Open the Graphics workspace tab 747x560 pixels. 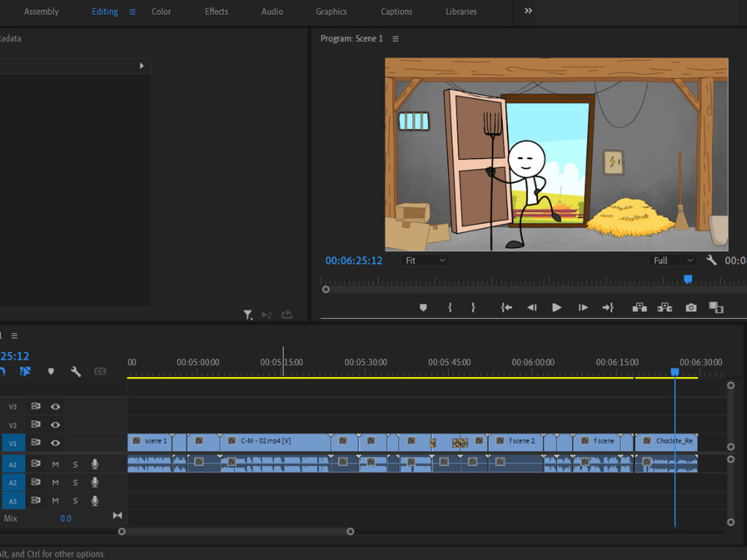[331, 11]
